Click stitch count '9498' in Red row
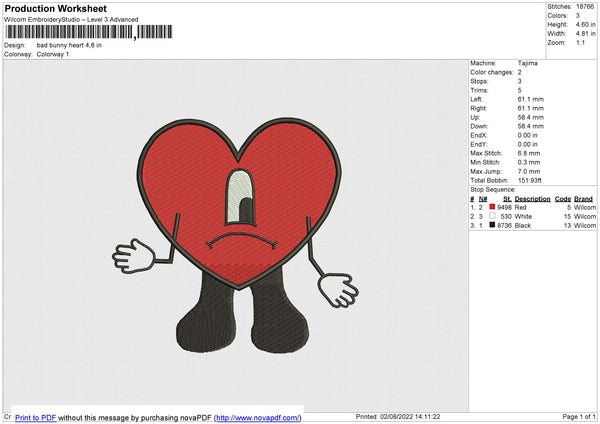The height and width of the screenshot is (424, 600). pos(504,207)
